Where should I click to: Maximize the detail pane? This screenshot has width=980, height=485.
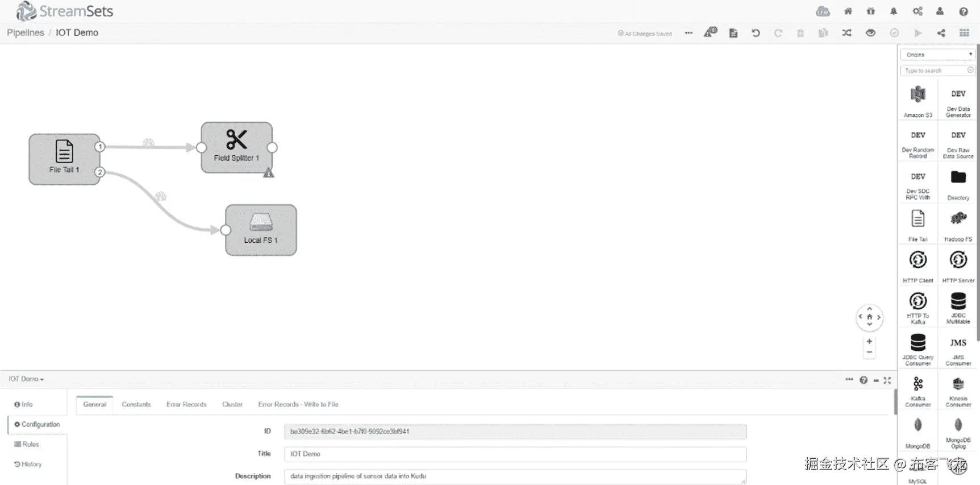click(x=887, y=380)
